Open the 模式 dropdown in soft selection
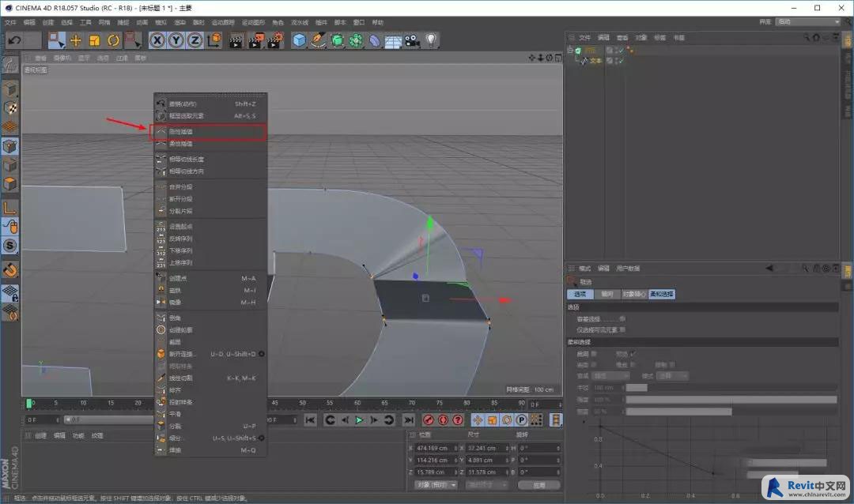Image resolution: width=854 pixels, height=504 pixels. [673, 376]
